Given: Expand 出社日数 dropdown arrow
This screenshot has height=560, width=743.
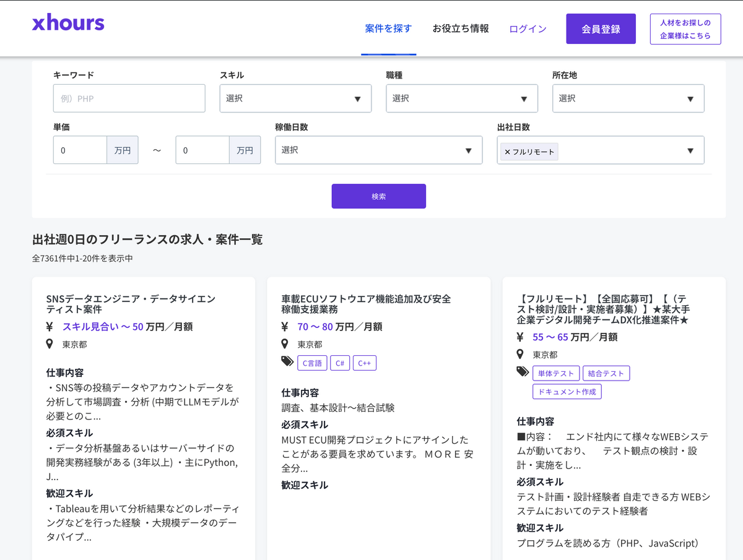Looking at the screenshot, I should pyautogui.click(x=690, y=151).
